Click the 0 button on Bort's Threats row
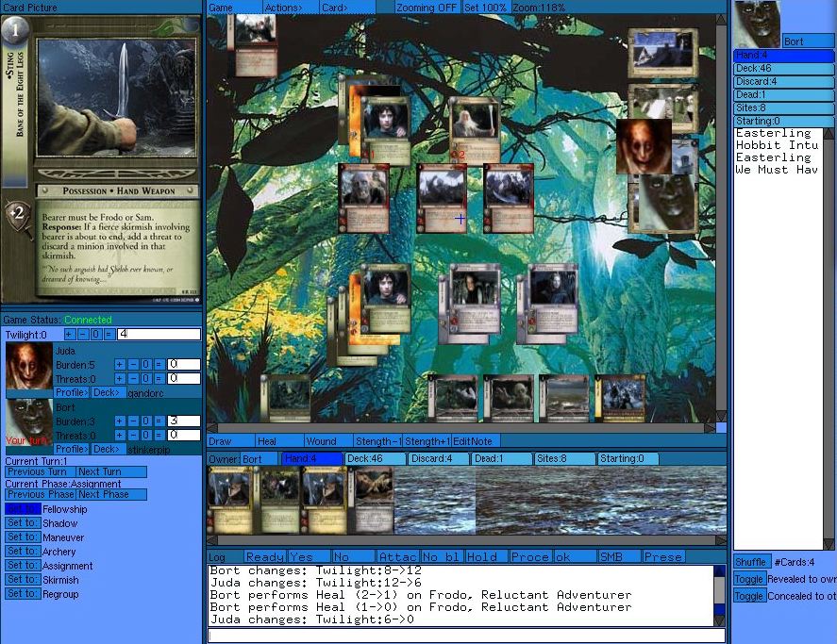 (145, 436)
